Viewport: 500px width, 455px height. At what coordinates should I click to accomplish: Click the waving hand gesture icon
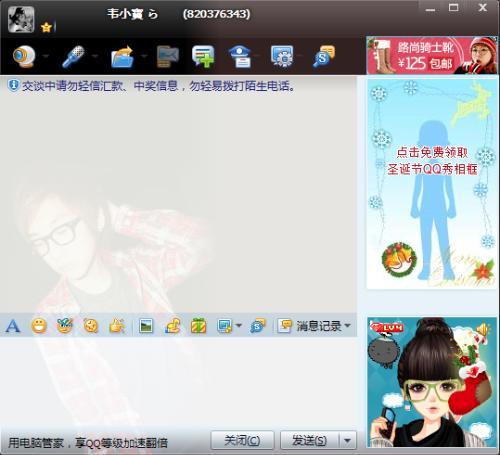(117, 326)
